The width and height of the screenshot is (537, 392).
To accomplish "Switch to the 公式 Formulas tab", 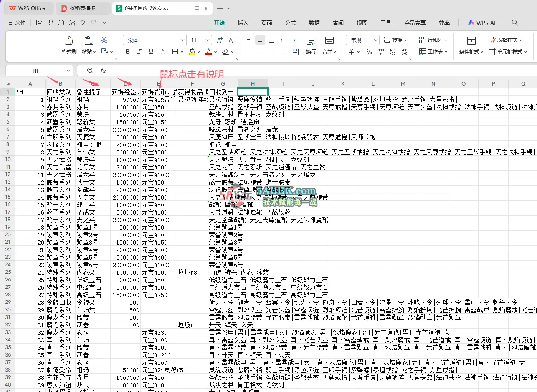I will tap(291, 23).
